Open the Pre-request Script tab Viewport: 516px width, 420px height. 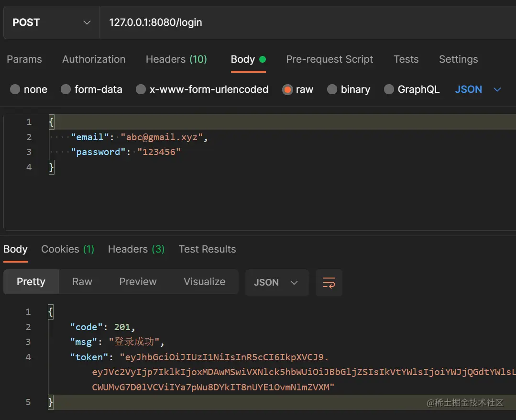click(329, 59)
